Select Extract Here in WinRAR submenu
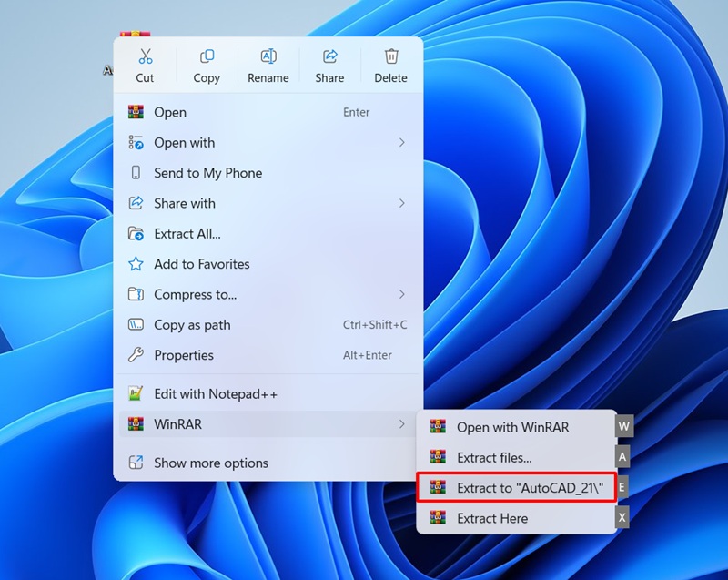This screenshot has width=728, height=580. pos(492,518)
